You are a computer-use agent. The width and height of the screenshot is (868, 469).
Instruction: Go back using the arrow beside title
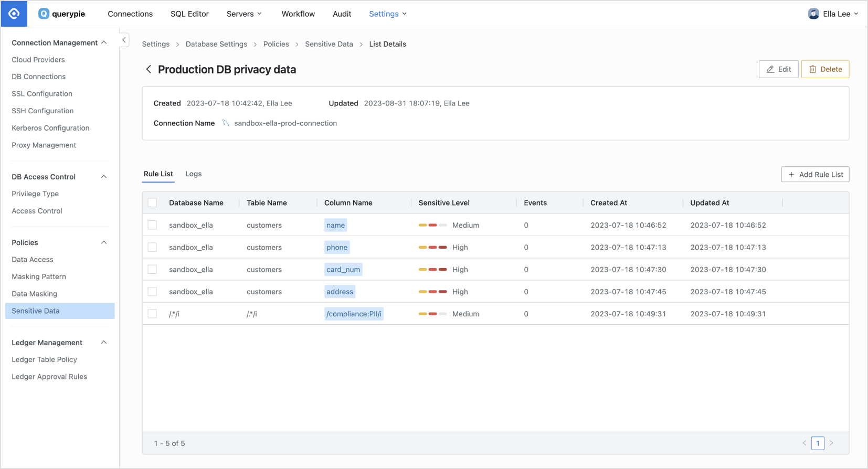pos(149,69)
